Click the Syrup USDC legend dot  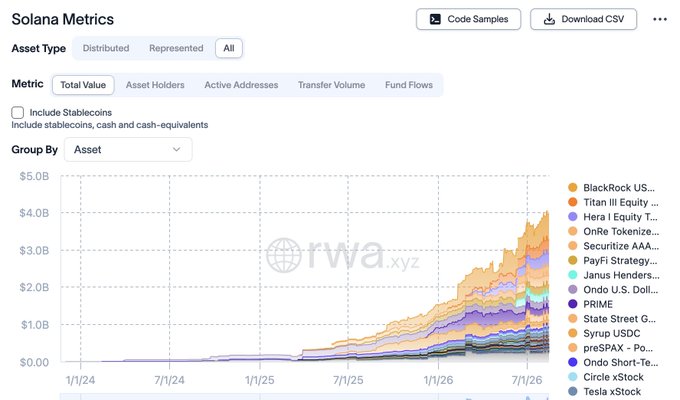tap(572, 333)
